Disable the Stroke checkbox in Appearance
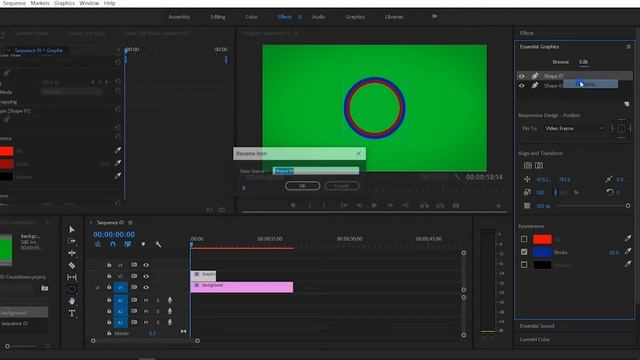Image resolution: width=640 pixels, height=360 pixels. [x=524, y=252]
